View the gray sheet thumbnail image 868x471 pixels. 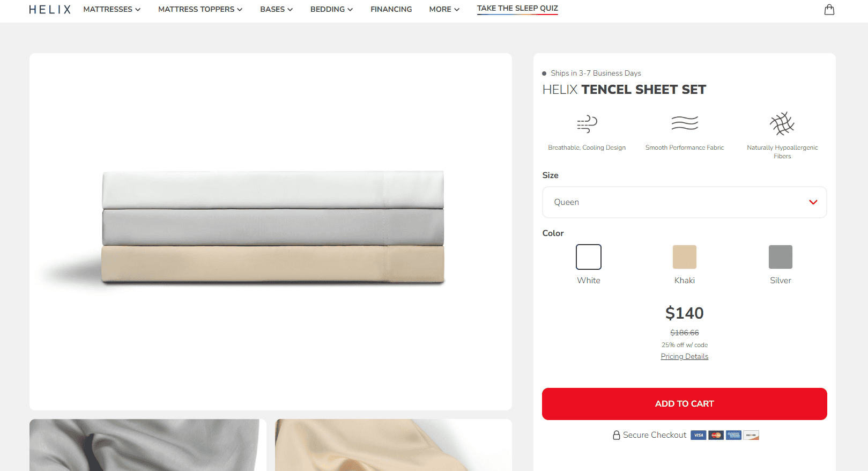148,445
